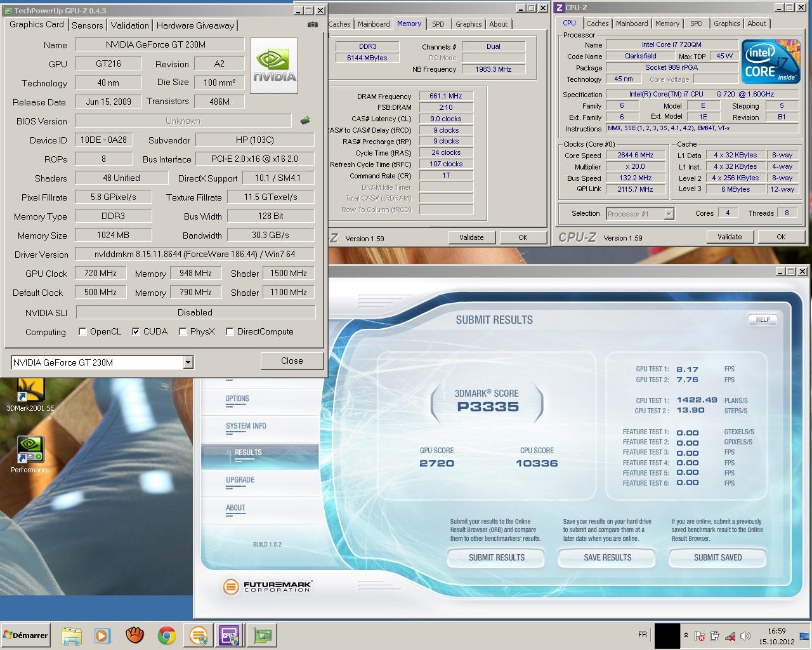The width and height of the screenshot is (812, 650).
Task: Toggle the CUDA checkbox in GPU-Z
Action: click(136, 331)
